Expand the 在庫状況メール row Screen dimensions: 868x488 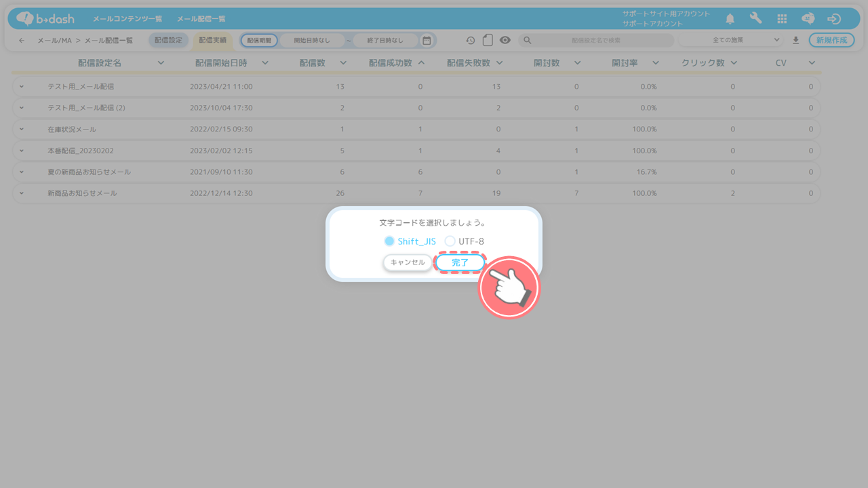tap(22, 129)
